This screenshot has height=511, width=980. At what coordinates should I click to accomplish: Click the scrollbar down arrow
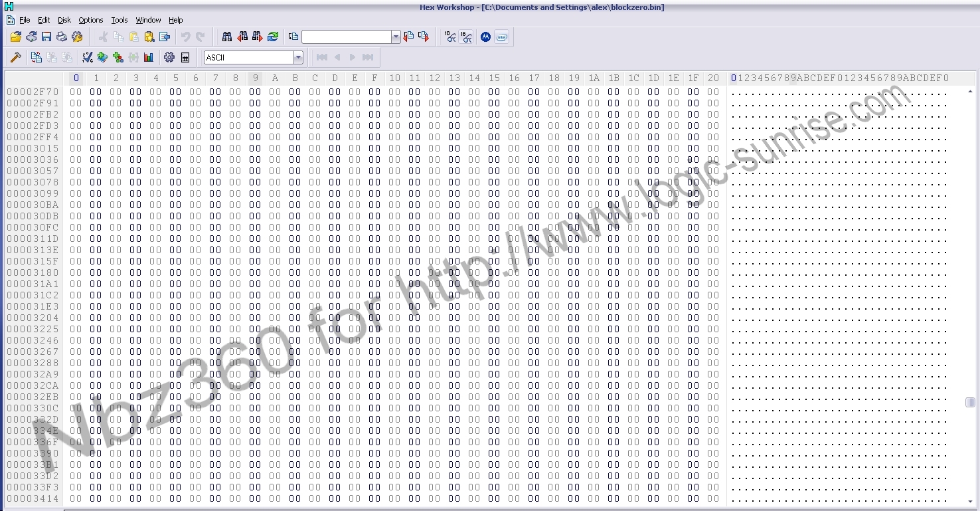(x=970, y=501)
